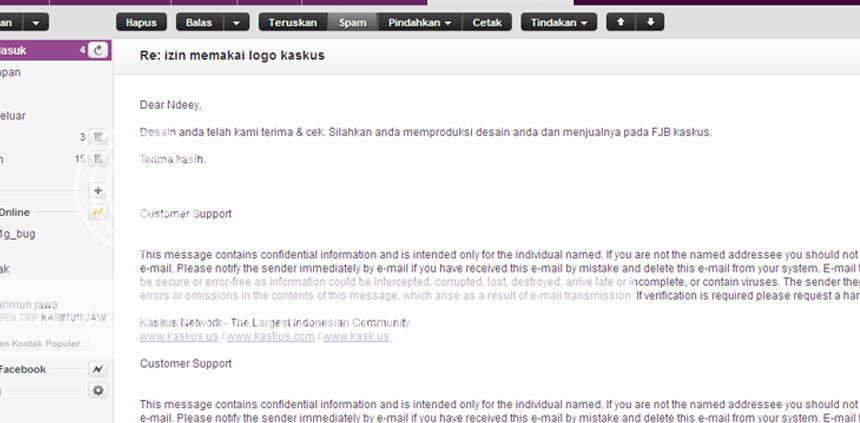Screen dimensions: 860x423
Task: Click the Hapus delete button
Action: 141,22
